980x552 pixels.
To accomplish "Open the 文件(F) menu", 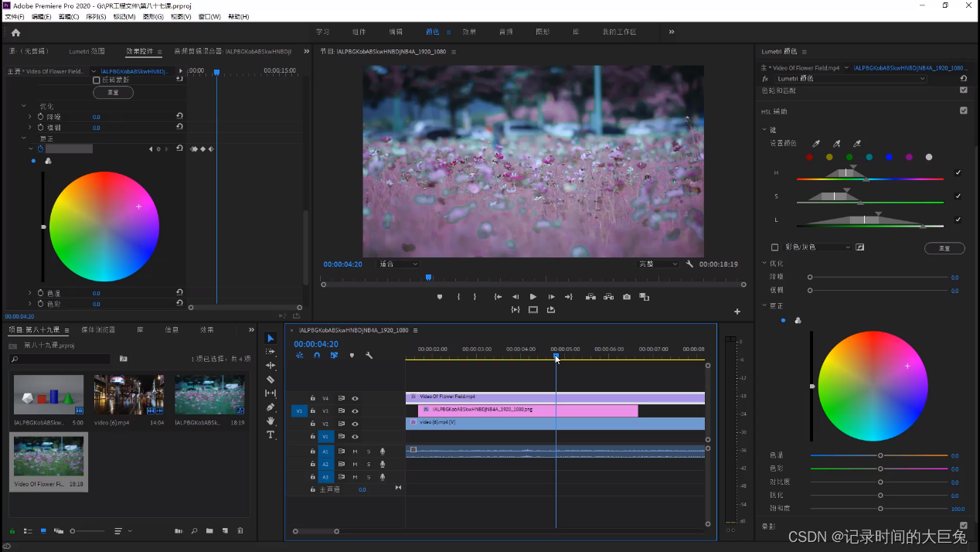I will [15, 16].
